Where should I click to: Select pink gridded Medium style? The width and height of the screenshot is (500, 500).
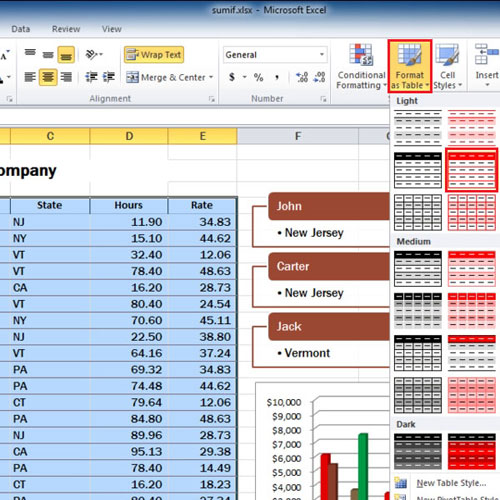pyautogui.click(x=471, y=395)
